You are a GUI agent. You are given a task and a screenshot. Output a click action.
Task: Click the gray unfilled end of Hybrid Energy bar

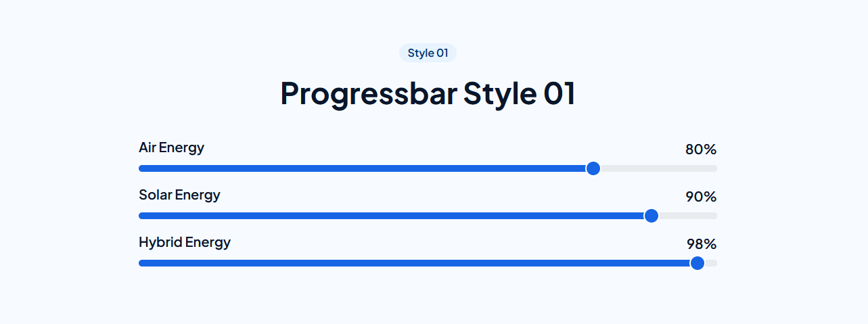tap(712, 263)
